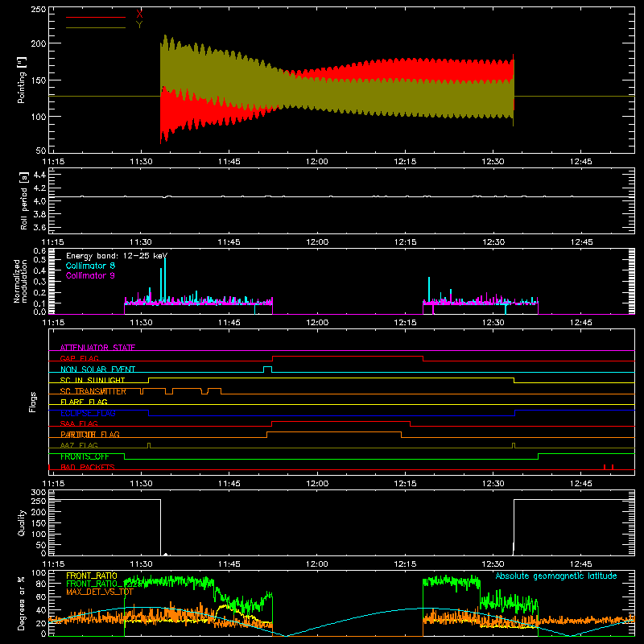Click the 4.0 tick on roll period axis
Screen dimensions: 644x644
point(39,200)
